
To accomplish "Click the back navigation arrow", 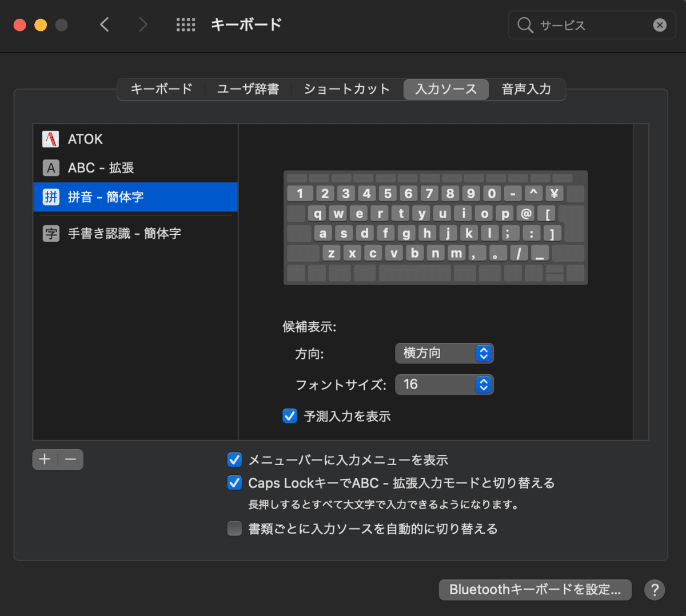I will 104,25.
